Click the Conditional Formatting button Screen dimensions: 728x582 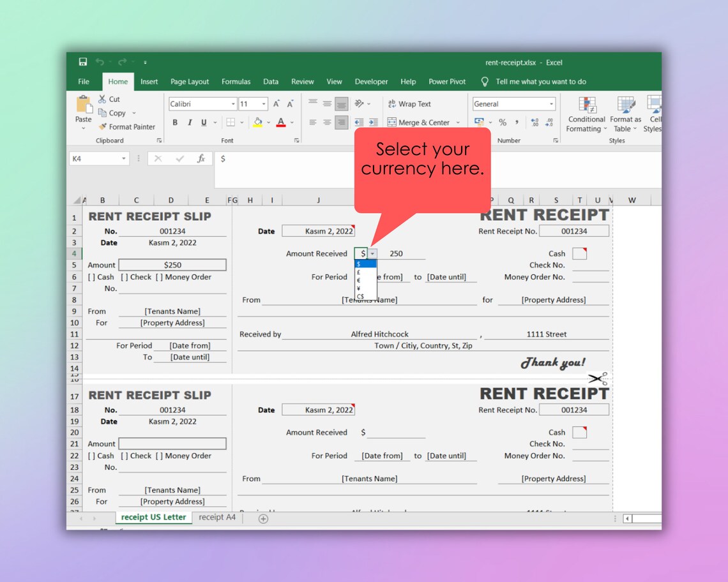586,115
